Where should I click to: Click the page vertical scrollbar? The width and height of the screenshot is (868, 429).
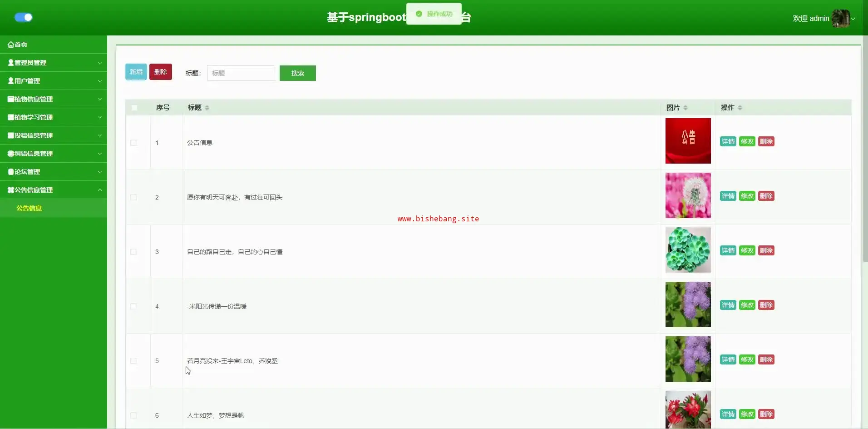click(865, 149)
